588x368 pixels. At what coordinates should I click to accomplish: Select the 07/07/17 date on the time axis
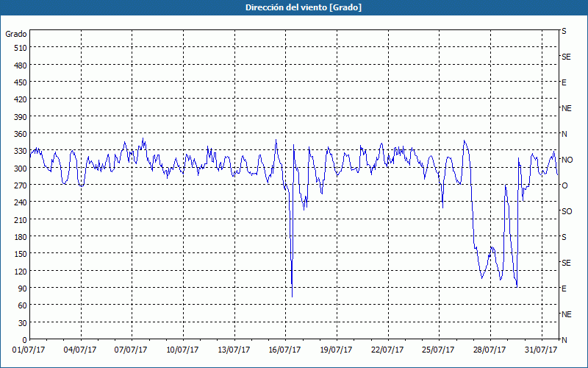(131, 350)
